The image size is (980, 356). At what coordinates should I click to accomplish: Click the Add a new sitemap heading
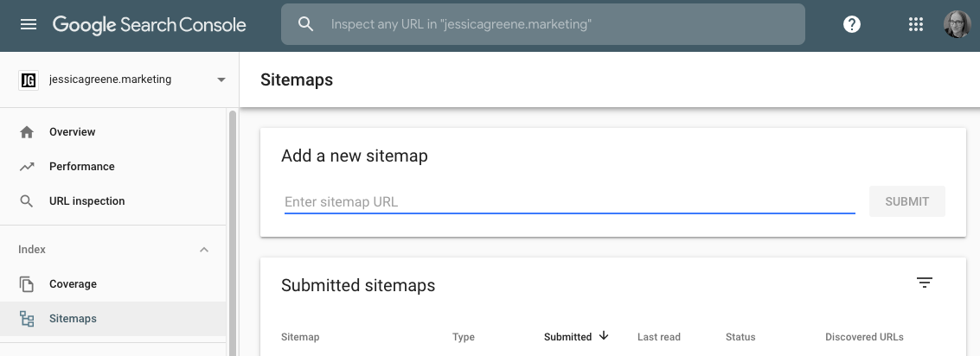[355, 156]
